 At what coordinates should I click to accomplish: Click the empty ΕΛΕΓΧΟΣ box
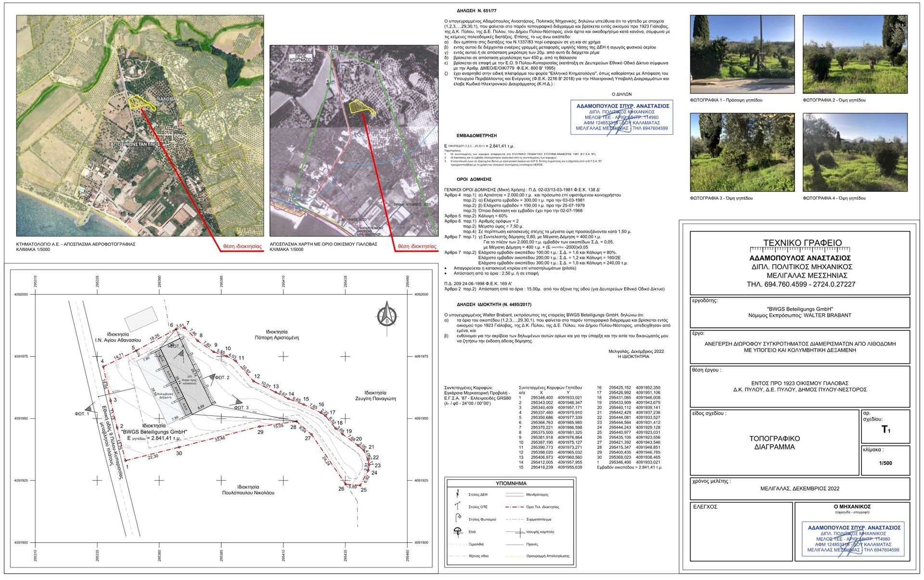[x=741, y=534]
